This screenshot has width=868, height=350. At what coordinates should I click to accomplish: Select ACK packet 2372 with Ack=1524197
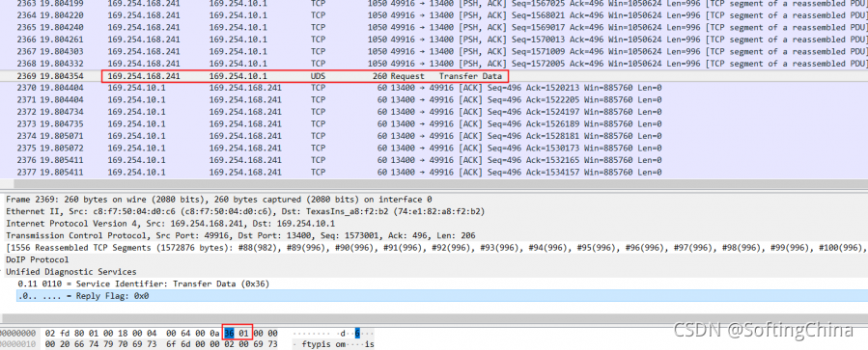tap(434, 112)
